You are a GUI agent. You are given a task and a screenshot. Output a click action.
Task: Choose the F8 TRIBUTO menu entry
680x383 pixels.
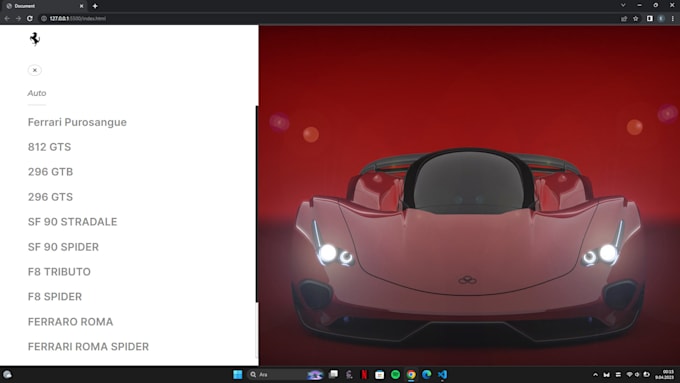click(59, 272)
